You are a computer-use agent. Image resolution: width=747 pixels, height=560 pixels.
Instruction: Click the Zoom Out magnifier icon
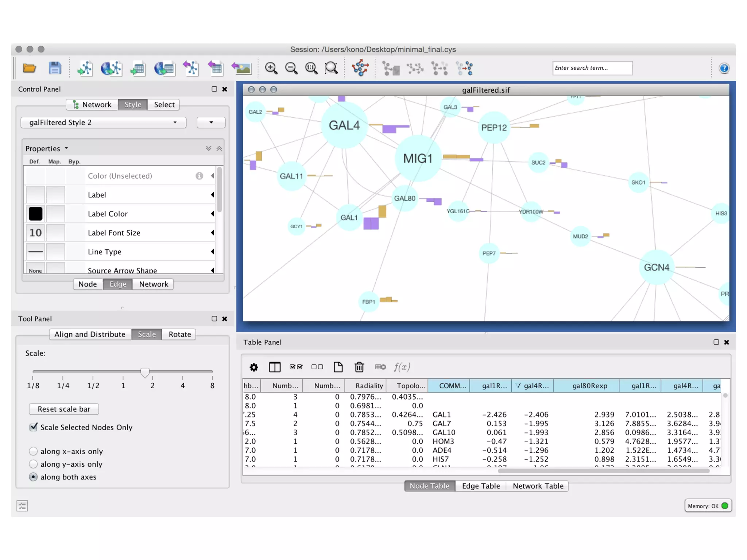coord(291,68)
